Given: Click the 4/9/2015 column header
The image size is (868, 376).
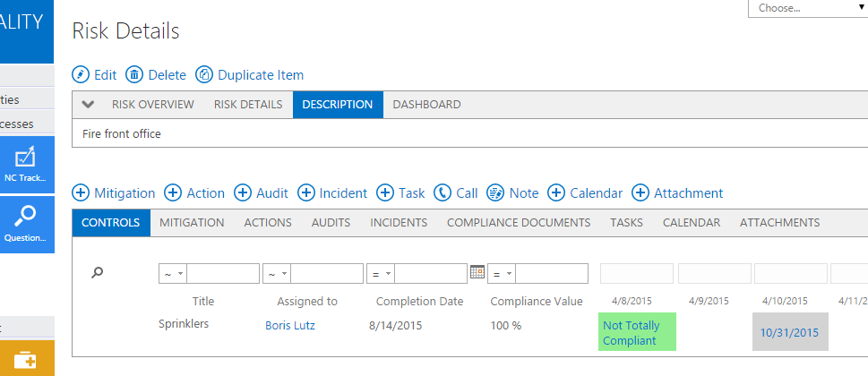Looking at the screenshot, I should (x=709, y=302).
